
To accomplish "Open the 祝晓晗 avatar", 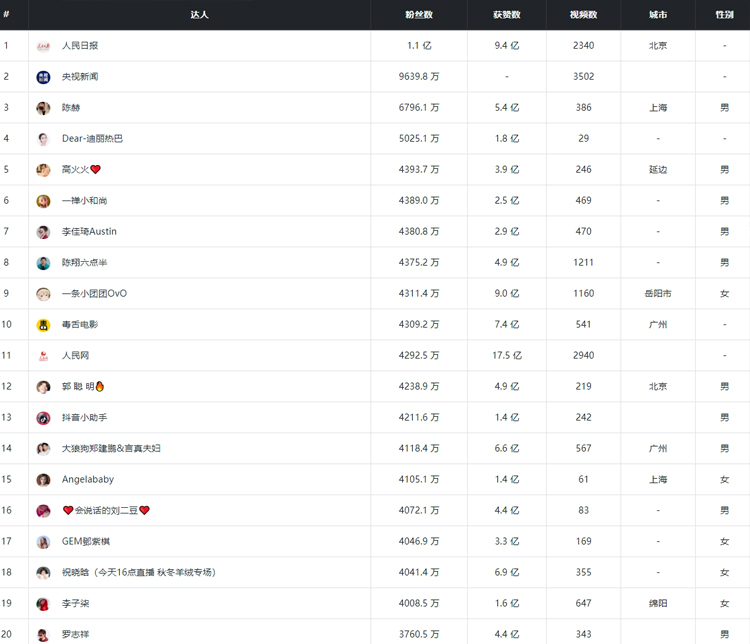I will point(44,573).
